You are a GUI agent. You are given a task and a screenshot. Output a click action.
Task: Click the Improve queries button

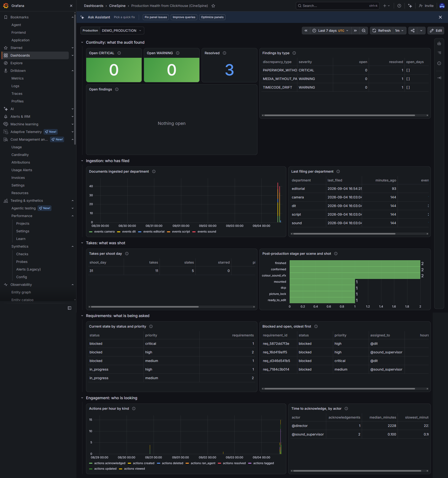click(184, 17)
